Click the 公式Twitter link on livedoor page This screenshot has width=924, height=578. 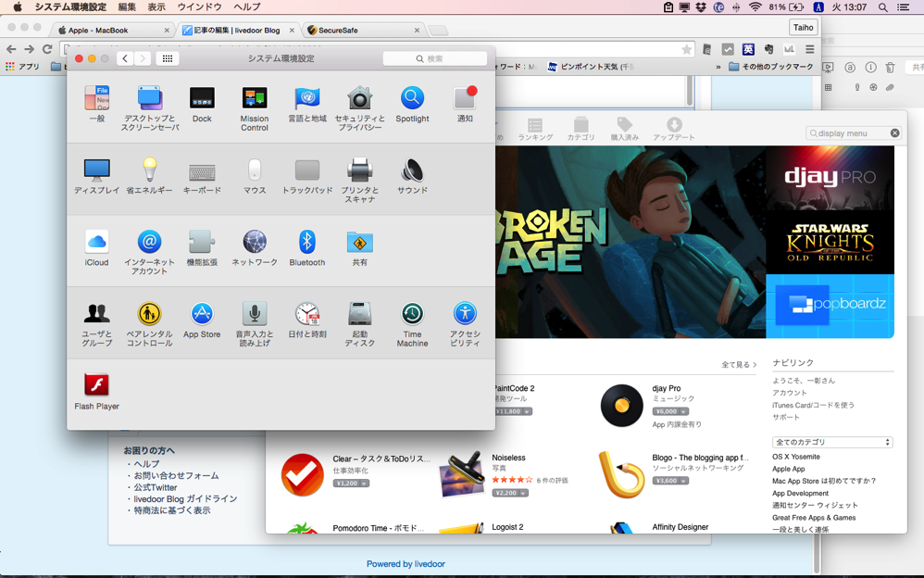[155, 487]
